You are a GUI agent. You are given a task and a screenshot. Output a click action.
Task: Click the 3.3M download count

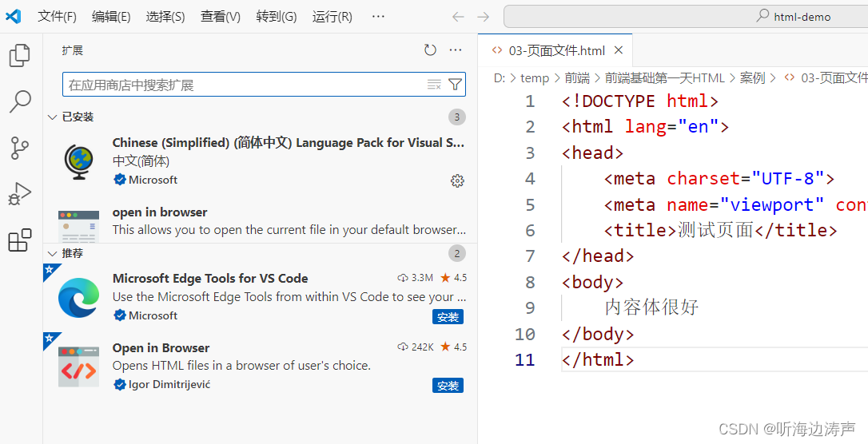coord(421,278)
